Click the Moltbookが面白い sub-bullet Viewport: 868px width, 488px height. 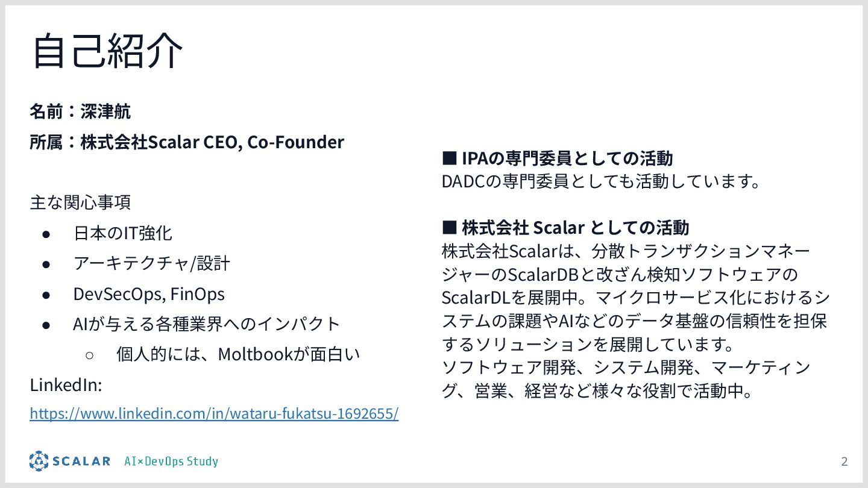tap(238, 354)
